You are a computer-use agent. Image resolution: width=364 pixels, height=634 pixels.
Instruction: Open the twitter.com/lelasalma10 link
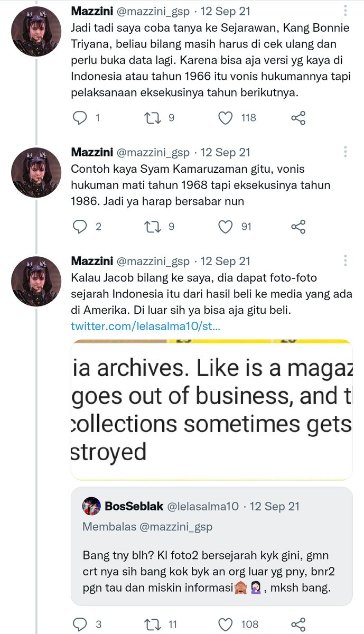pyautogui.click(x=146, y=326)
